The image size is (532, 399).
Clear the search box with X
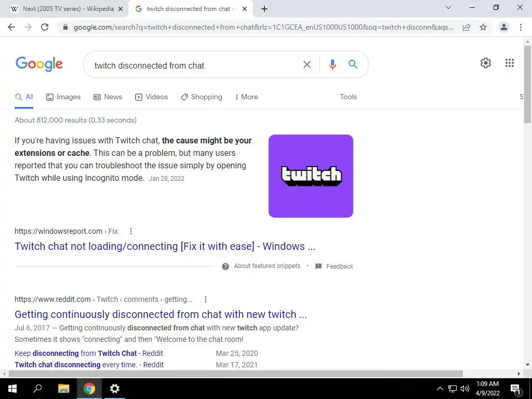[307, 64]
